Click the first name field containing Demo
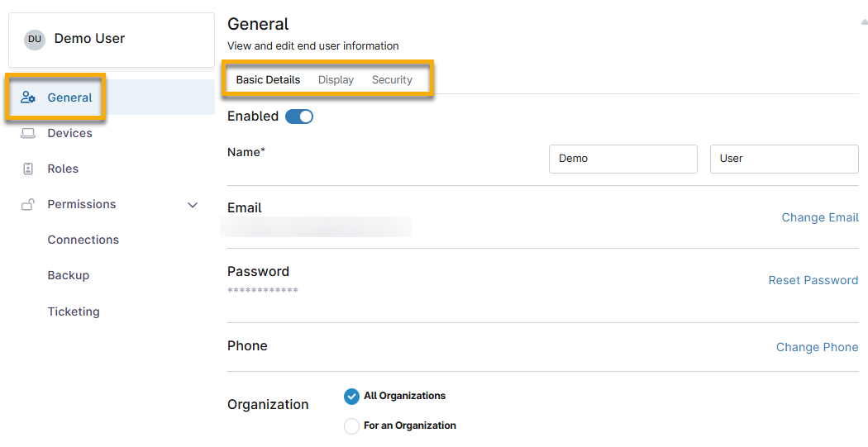 622,159
